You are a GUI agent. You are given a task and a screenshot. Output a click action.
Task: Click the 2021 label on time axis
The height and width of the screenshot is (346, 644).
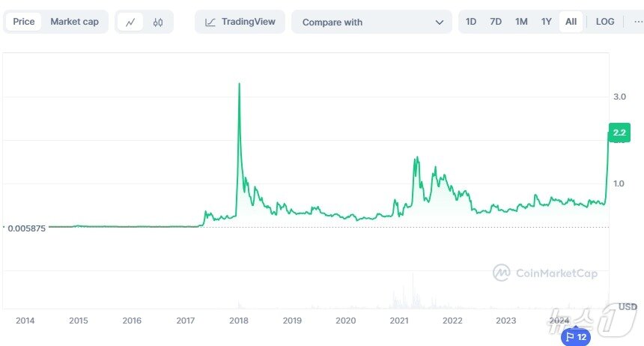point(399,321)
